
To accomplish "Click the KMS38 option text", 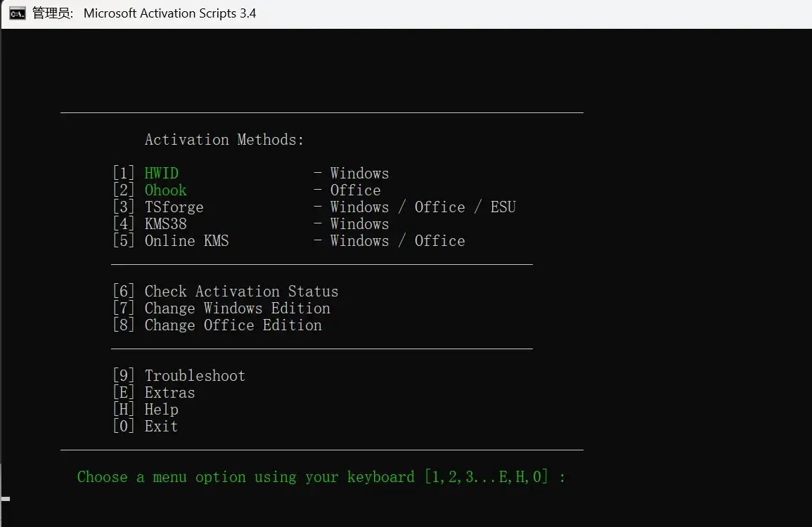I will point(166,224).
